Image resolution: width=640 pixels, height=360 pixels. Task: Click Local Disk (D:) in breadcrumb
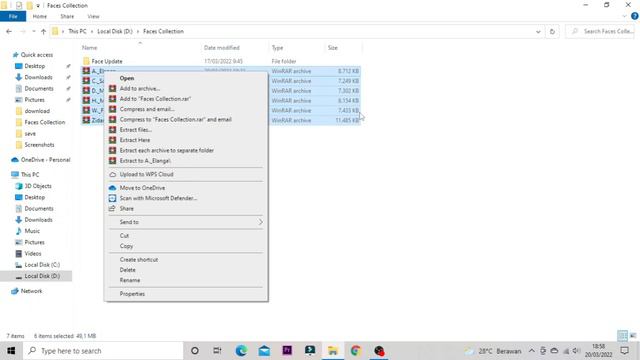115,31
